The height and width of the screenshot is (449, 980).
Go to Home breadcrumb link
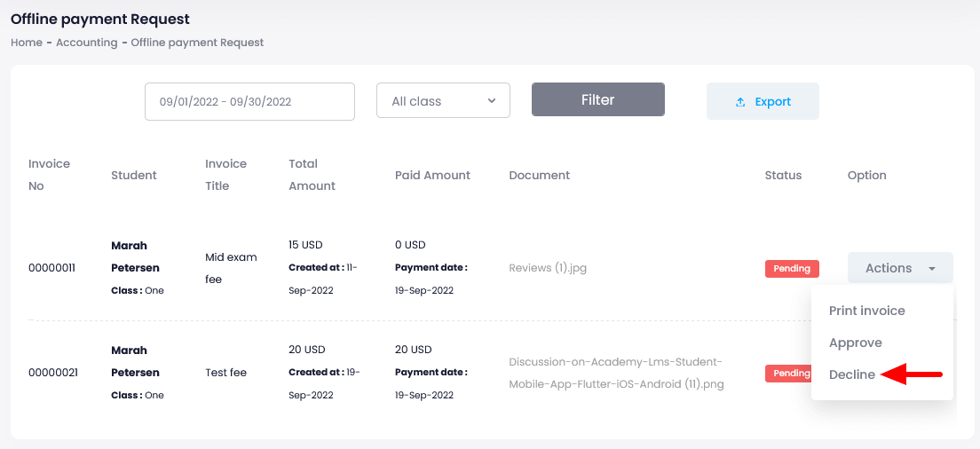(x=27, y=43)
